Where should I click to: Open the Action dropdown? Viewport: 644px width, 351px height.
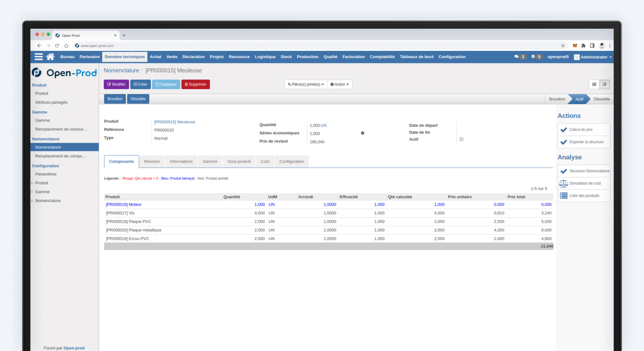click(340, 84)
